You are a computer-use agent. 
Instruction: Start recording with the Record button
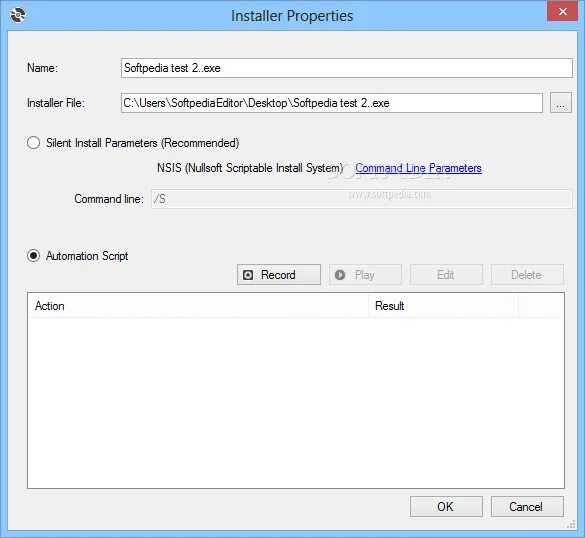coord(279,275)
